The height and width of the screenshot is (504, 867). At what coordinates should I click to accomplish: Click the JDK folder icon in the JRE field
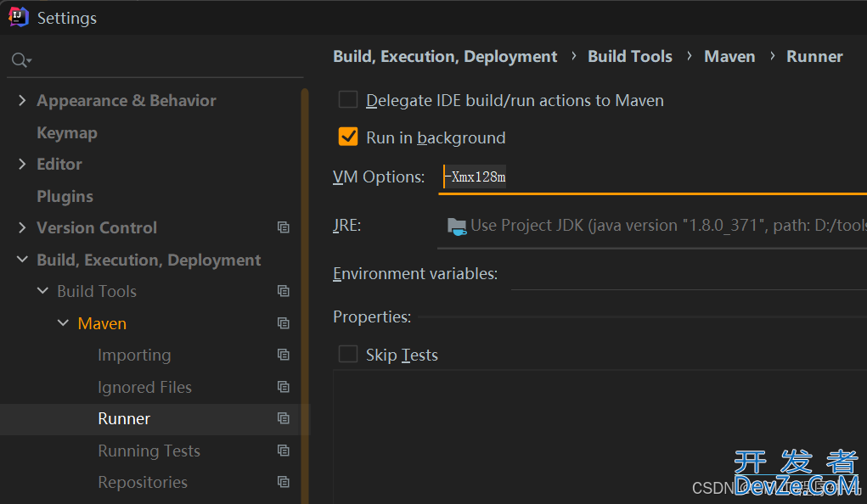(457, 226)
